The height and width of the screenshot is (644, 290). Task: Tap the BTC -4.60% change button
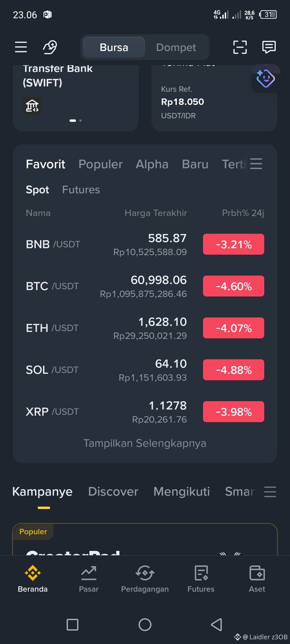[234, 286]
